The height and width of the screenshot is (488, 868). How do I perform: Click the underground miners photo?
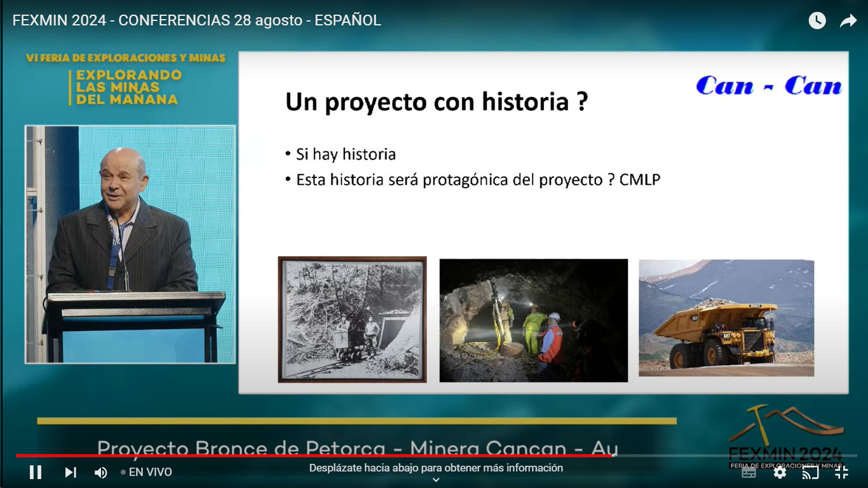pyautogui.click(x=533, y=320)
